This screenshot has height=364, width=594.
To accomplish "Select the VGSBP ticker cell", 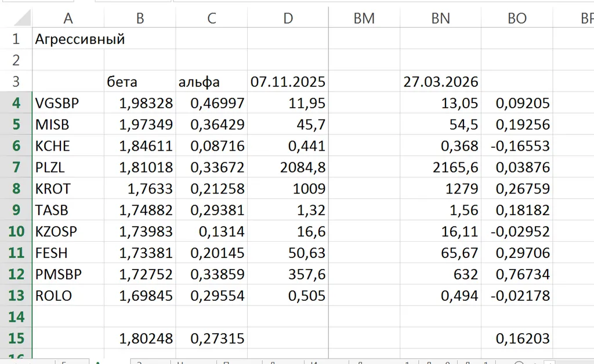I will [x=68, y=103].
